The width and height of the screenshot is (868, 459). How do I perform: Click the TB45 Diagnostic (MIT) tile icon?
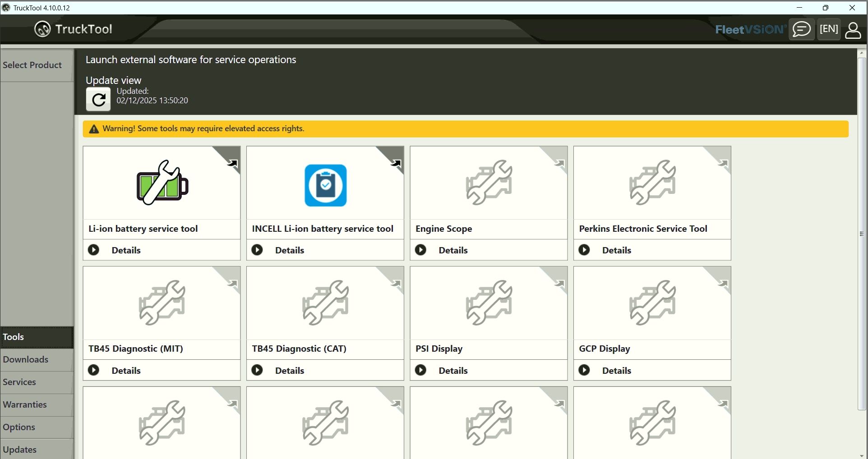click(x=161, y=303)
